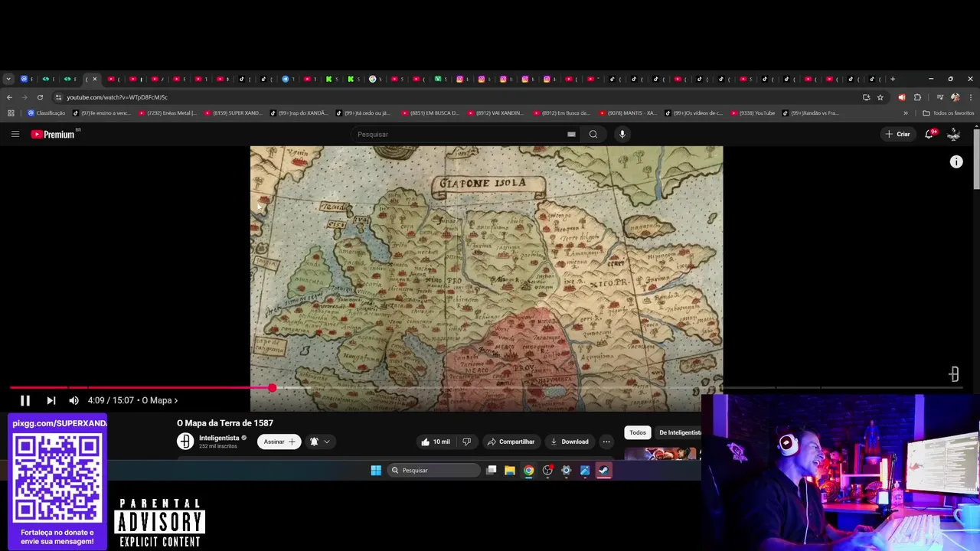980x551 pixels.
Task: Open Settings gear on the taskbar
Action: click(567, 471)
